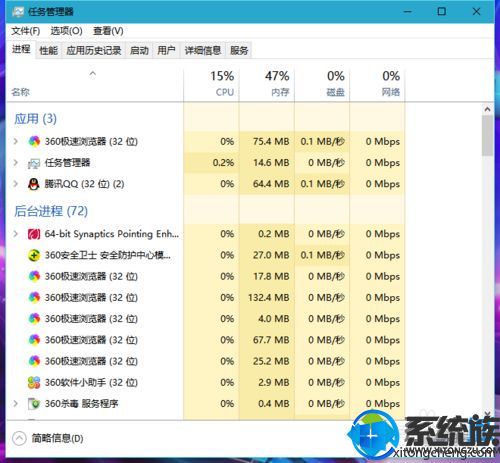
Task: Switch to the 应用历史记录 tab
Action: 94,50
